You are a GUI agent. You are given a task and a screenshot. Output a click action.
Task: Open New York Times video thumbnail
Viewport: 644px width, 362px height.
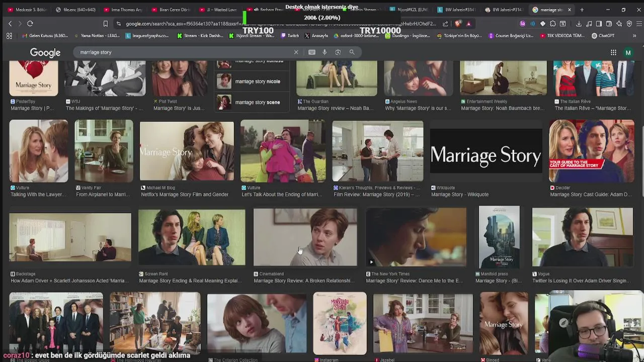[x=416, y=237]
